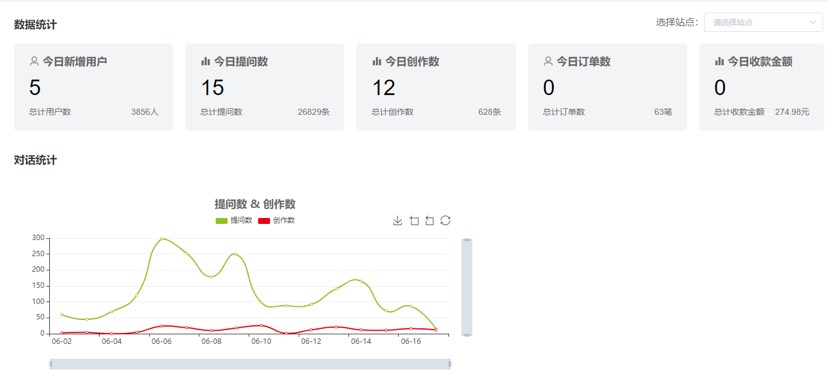
Task: Click today's questions number 15
Action: [x=212, y=88]
